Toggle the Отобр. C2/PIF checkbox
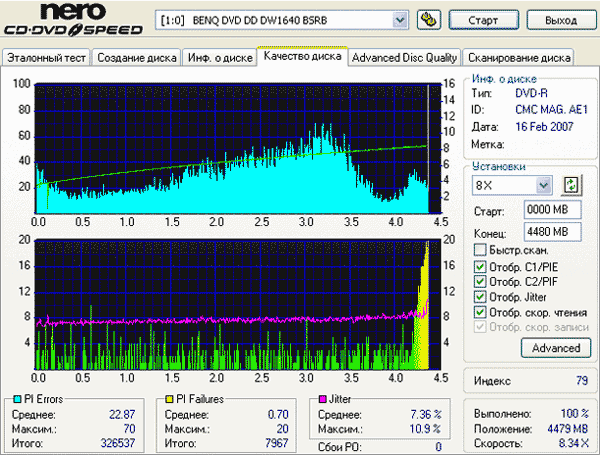 point(480,282)
